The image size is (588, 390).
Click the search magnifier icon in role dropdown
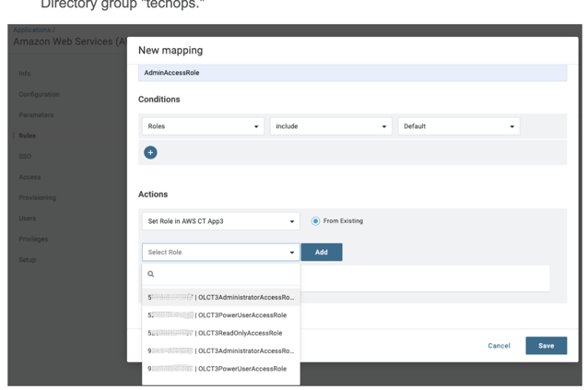[151, 274]
